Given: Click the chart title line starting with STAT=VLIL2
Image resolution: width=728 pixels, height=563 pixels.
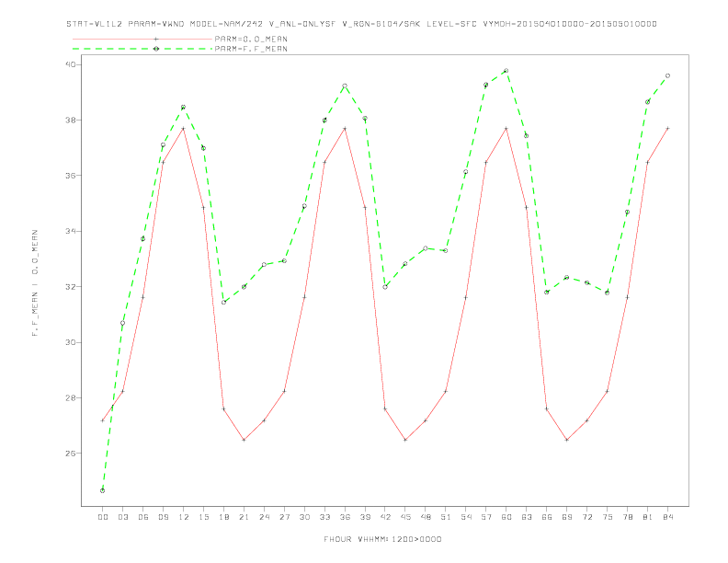Looking at the screenshot, I should pos(361,24).
